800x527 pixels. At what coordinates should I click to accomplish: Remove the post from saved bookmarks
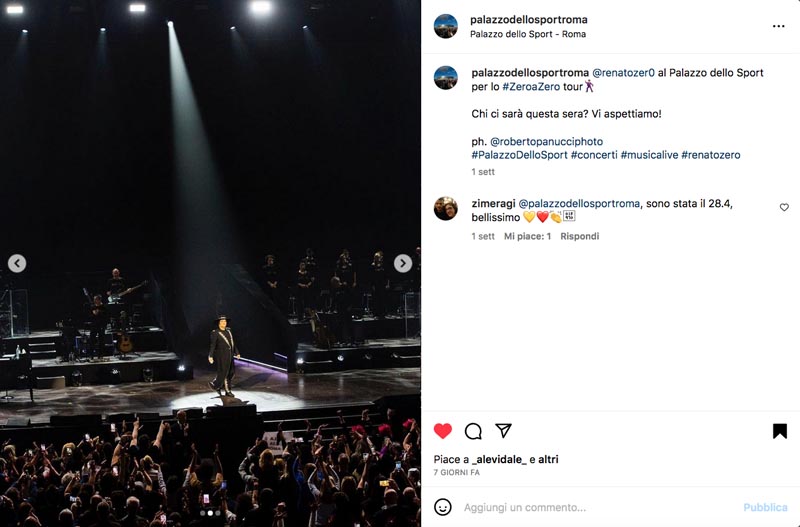[779, 431]
